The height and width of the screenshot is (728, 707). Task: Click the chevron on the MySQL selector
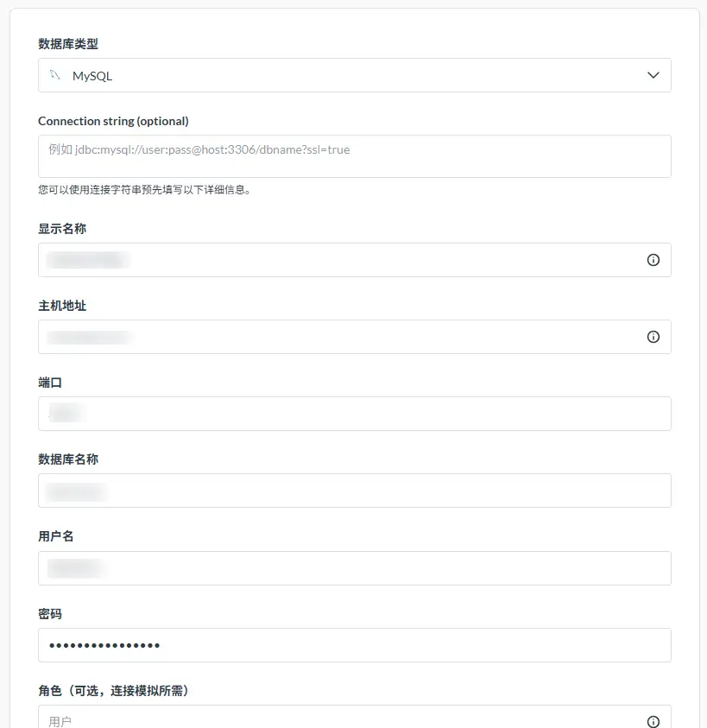pyautogui.click(x=653, y=75)
